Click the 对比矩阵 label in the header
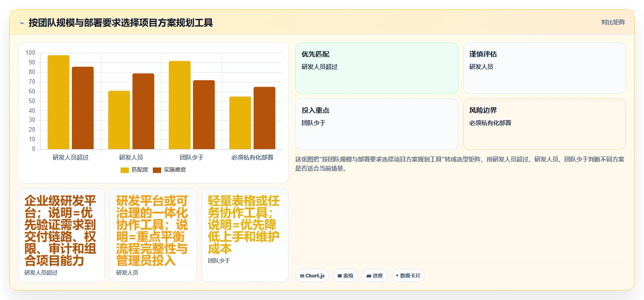Screen dimensions: 644x300 coord(613,22)
